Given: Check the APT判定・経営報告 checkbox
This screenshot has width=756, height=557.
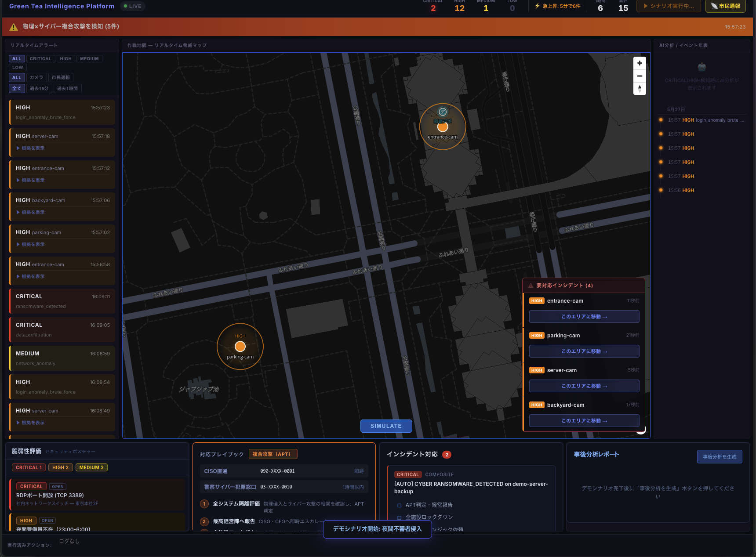Looking at the screenshot, I should click(x=399, y=506).
